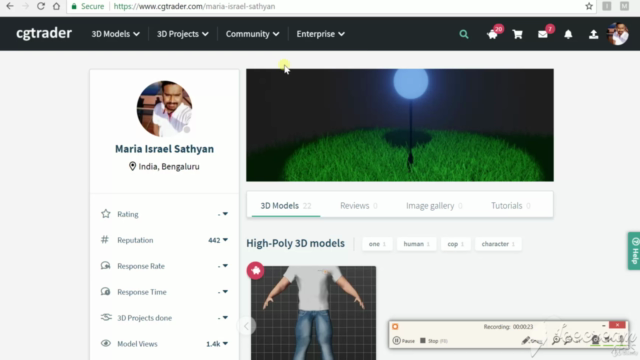The height and width of the screenshot is (360, 640).
Task: Switch to the Image gallery tab
Action: tap(434, 206)
